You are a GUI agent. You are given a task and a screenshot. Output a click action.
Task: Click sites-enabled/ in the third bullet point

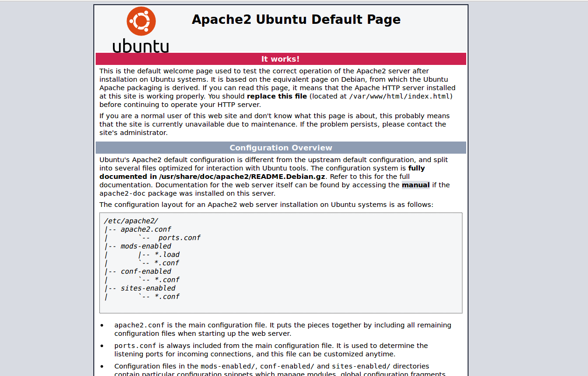(x=361, y=366)
